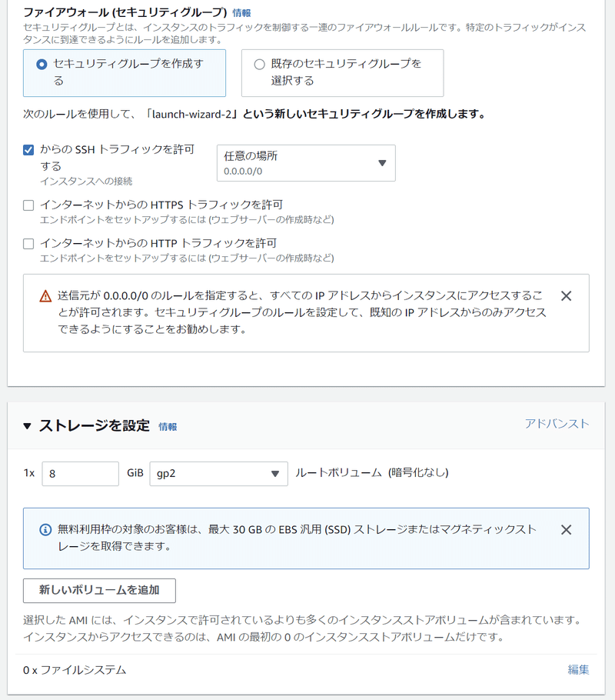The width and height of the screenshot is (615, 700).
Task: Click 編集 link for file systems
Action: tap(578, 670)
